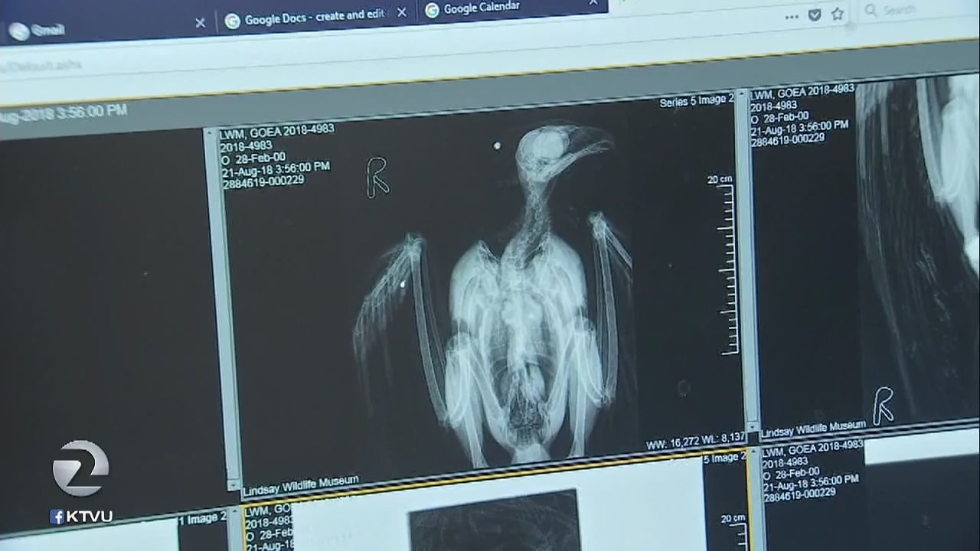This screenshot has height=551, width=980.
Task: Open the browser page actions ellipsis menu
Action: pos(792,16)
